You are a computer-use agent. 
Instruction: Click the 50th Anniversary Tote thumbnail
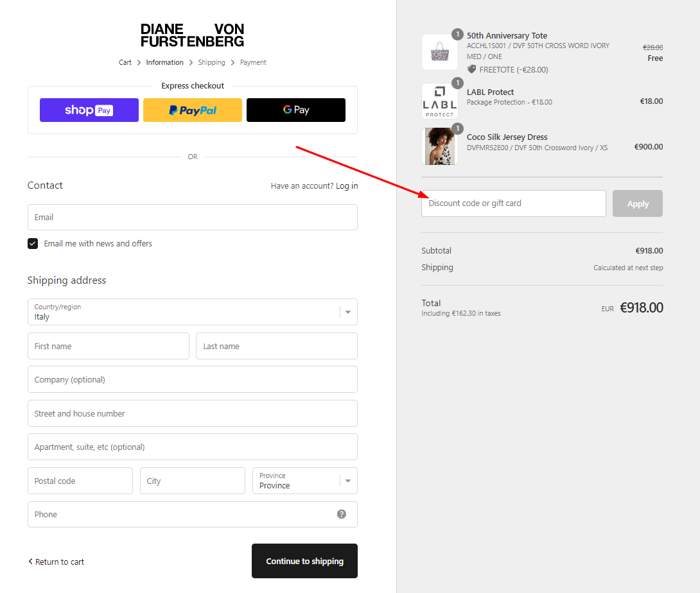coord(440,52)
